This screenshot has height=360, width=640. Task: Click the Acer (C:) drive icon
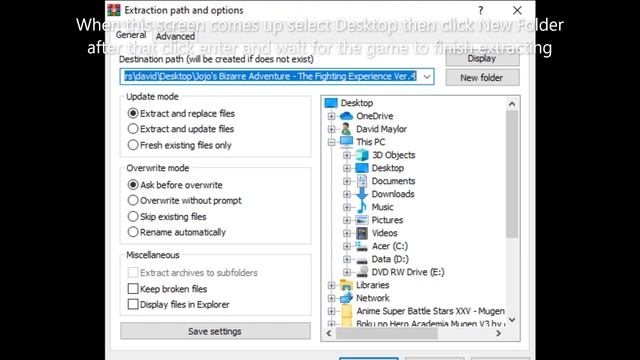point(362,246)
